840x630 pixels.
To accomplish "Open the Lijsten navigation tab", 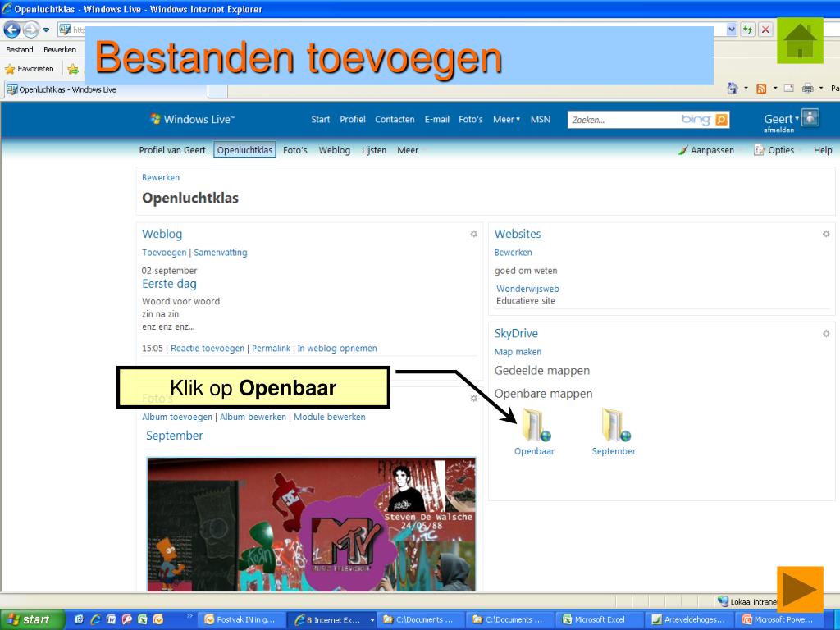I will [374, 150].
